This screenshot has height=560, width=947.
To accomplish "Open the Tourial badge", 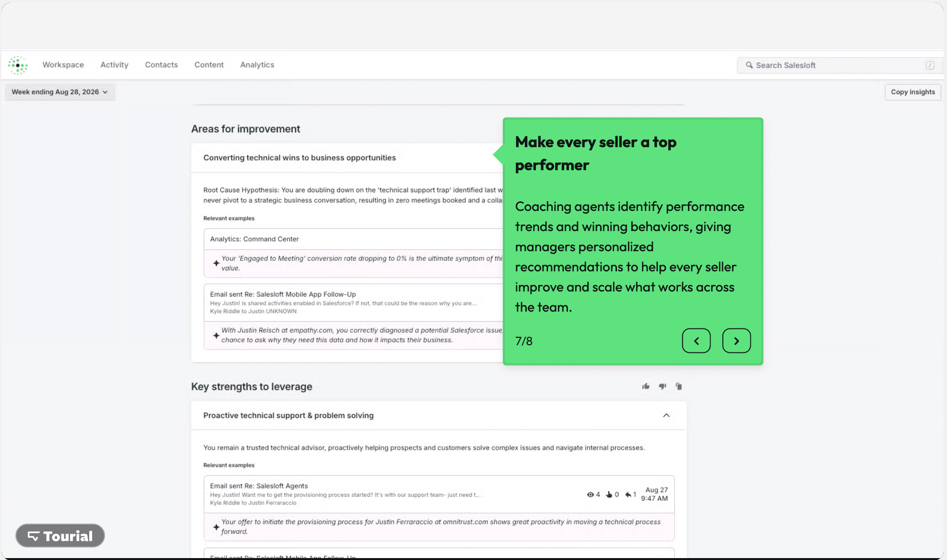I will (x=60, y=536).
